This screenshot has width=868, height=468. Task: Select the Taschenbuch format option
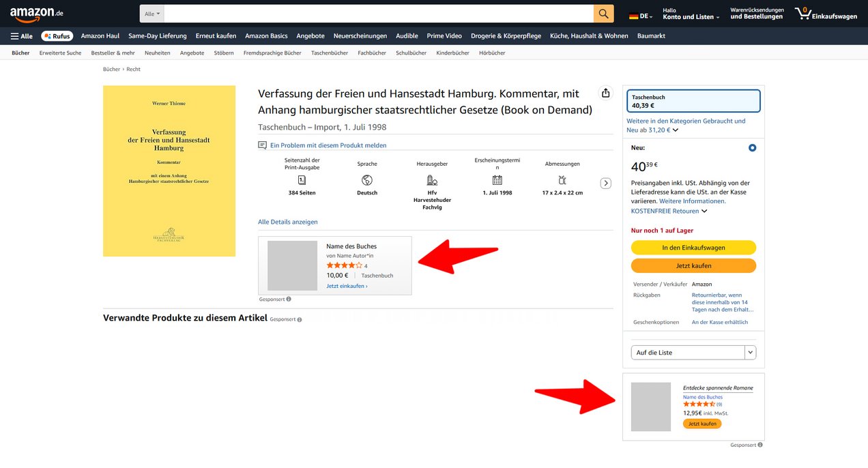[693, 101]
